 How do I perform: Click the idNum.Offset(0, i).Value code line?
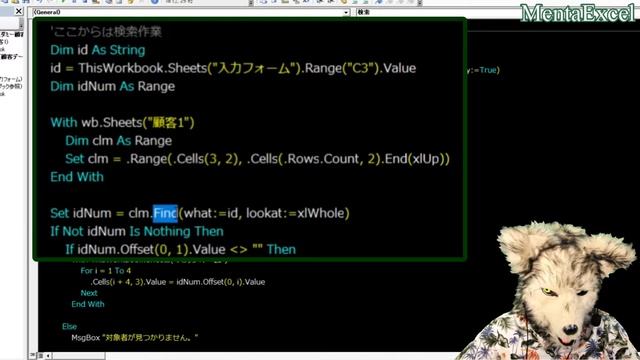178,282
